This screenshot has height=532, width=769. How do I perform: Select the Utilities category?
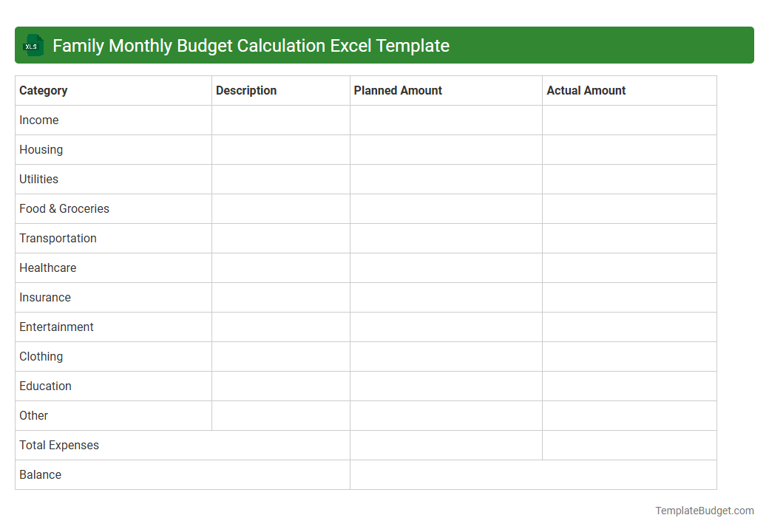click(x=38, y=179)
